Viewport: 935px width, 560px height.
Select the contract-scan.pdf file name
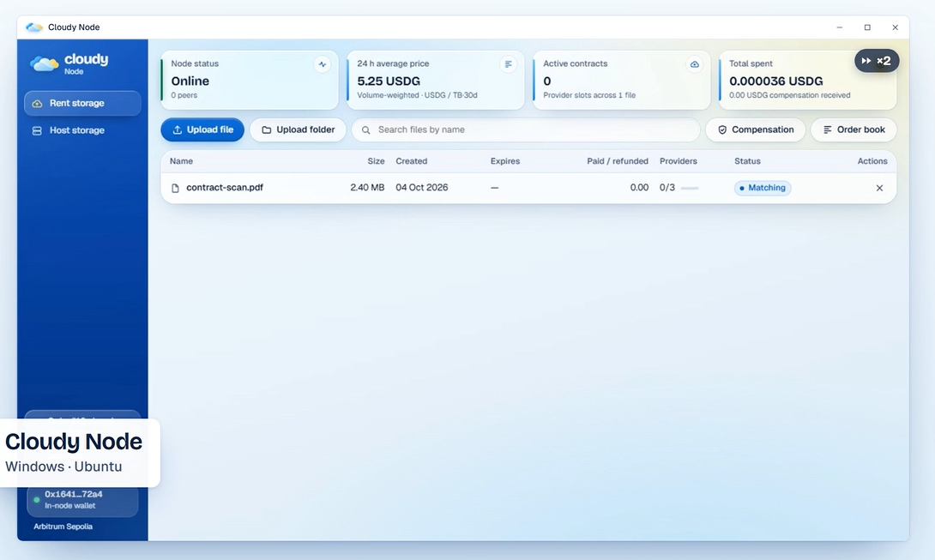pos(225,187)
